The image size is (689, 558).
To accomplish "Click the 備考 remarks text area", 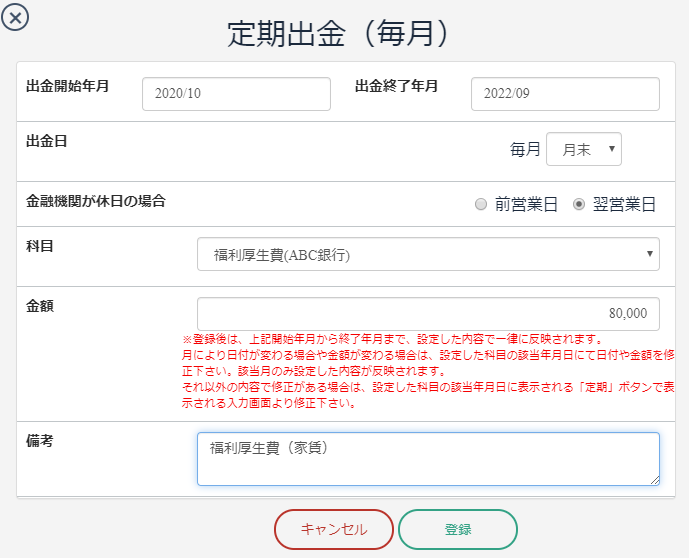I will 428,459.
